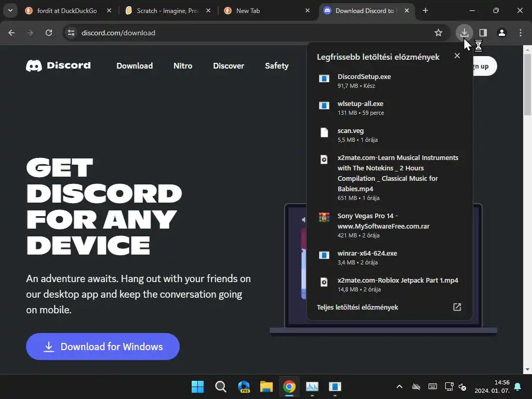Go forward in browser history
The image size is (532, 399).
30,33
